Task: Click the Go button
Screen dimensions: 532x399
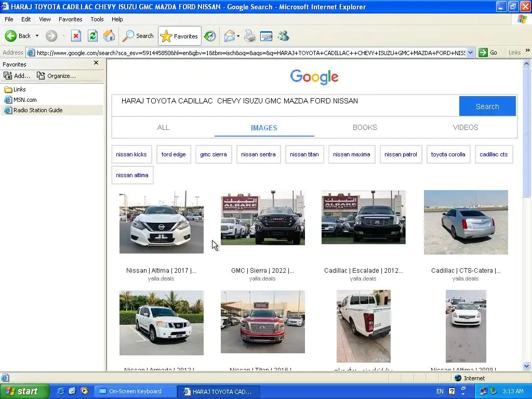Action: click(x=488, y=52)
